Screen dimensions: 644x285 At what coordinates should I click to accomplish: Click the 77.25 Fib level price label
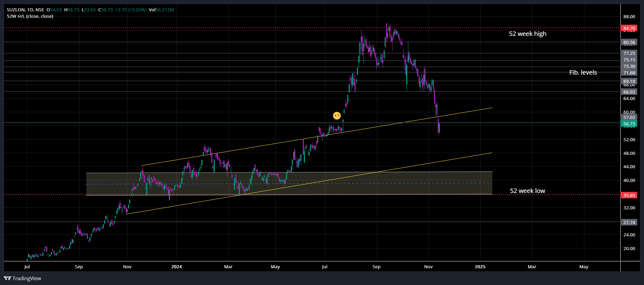(x=629, y=53)
